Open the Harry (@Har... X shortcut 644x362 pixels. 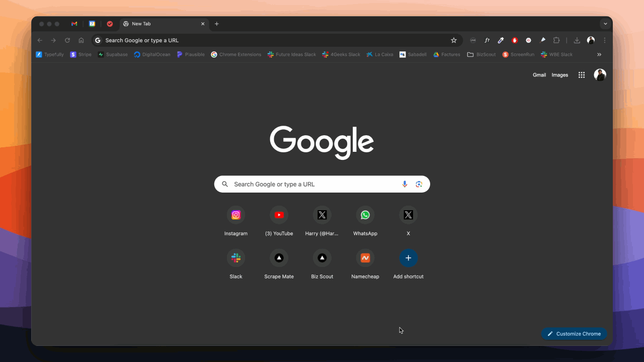(x=322, y=221)
